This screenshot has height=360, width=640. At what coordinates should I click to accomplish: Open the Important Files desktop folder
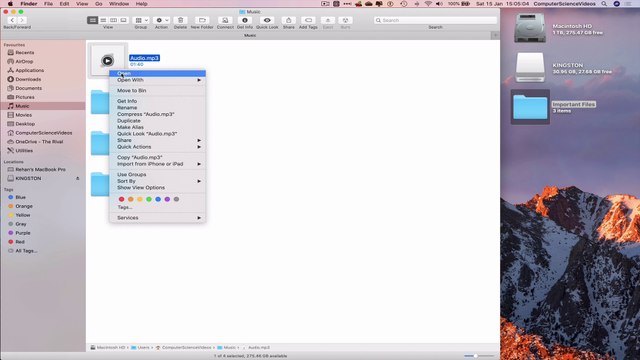click(530, 107)
